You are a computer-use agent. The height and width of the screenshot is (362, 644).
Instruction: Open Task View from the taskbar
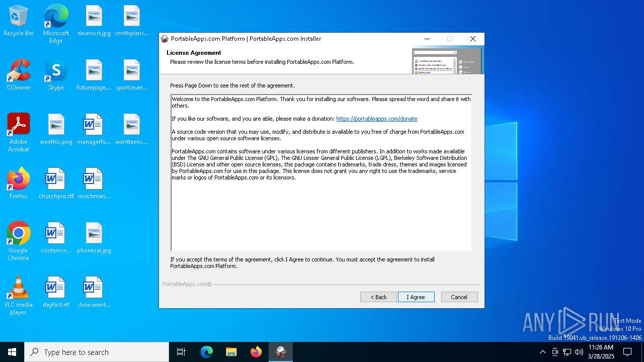pos(181,352)
